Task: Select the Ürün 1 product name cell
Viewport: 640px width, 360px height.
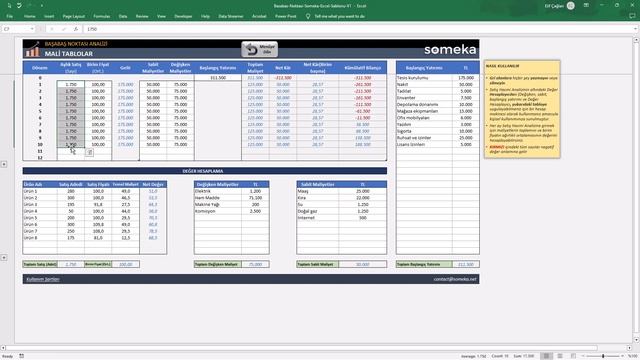Action: click(x=40, y=191)
